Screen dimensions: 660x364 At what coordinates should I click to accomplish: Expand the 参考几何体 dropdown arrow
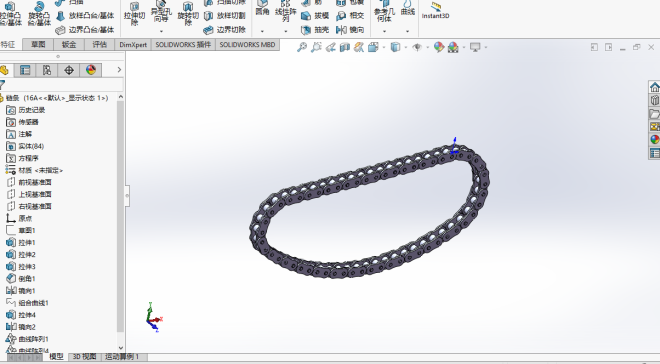tap(384, 31)
